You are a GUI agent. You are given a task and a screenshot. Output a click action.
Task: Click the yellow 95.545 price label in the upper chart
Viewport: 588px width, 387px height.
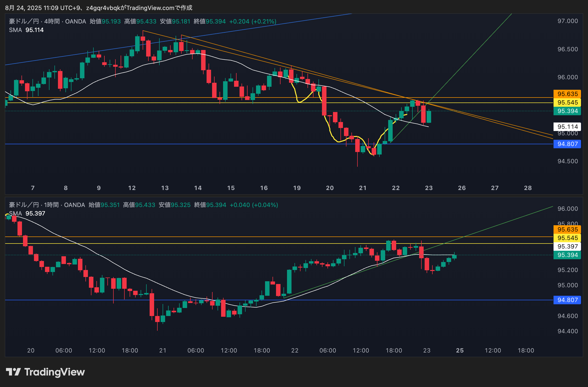point(567,102)
